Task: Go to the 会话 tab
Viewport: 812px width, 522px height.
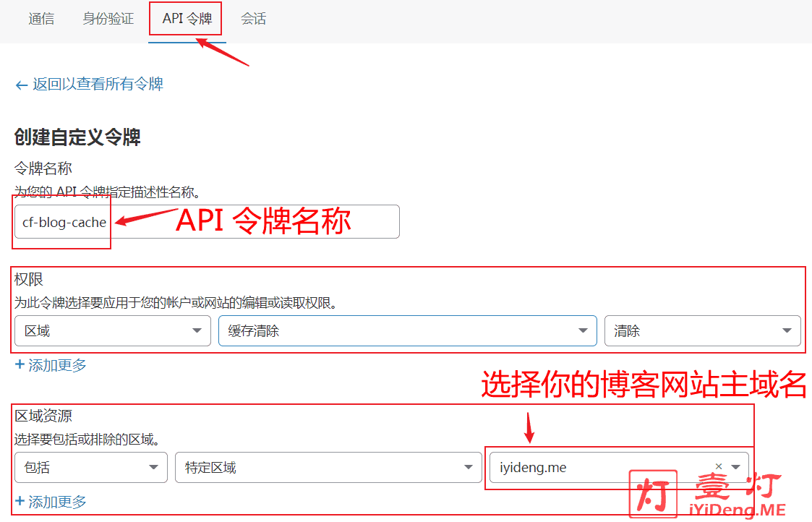Action: pos(253,20)
